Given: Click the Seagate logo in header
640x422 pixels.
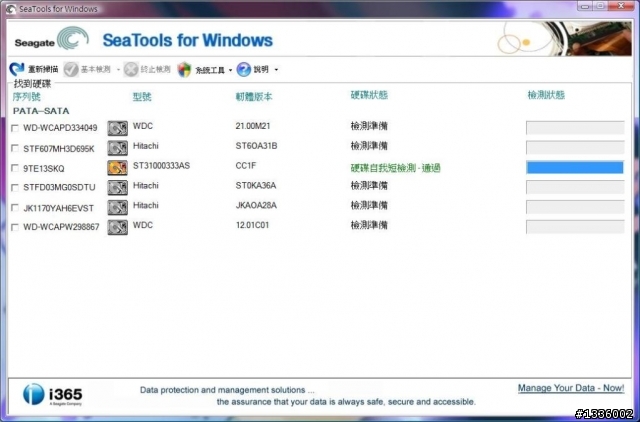Looking at the screenshot, I should tap(51, 38).
